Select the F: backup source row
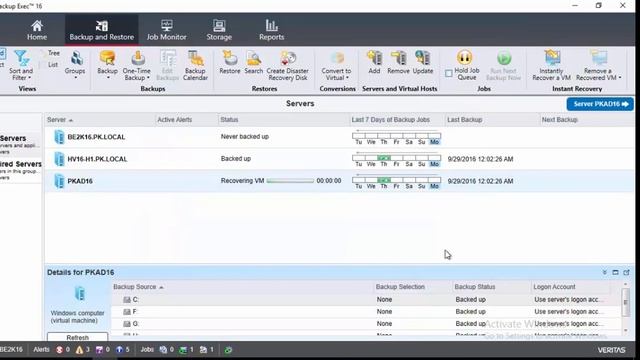Image resolution: width=640 pixels, height=360 pixels. coord(366,312)
